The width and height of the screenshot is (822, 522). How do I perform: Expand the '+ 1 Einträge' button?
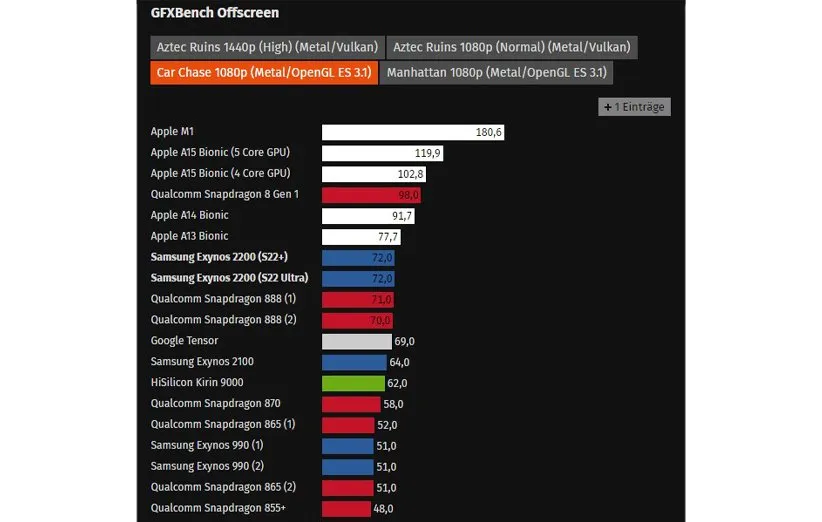click(x=634, y=107)
